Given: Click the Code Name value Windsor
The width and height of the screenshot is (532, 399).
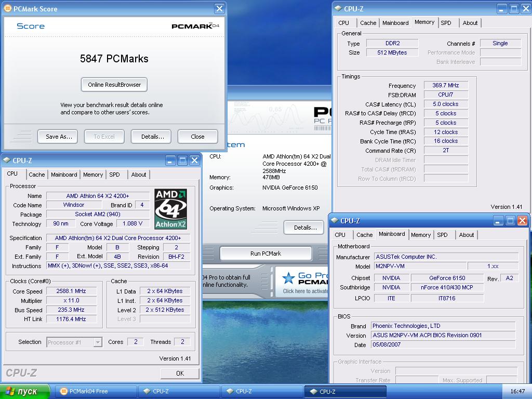Looking at the screenshot, I should click(x=74, y=205).
